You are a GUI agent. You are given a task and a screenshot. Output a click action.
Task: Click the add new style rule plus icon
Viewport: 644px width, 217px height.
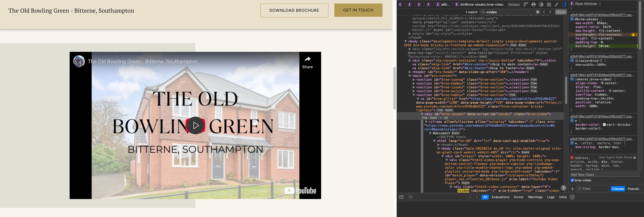pos(572,189)
